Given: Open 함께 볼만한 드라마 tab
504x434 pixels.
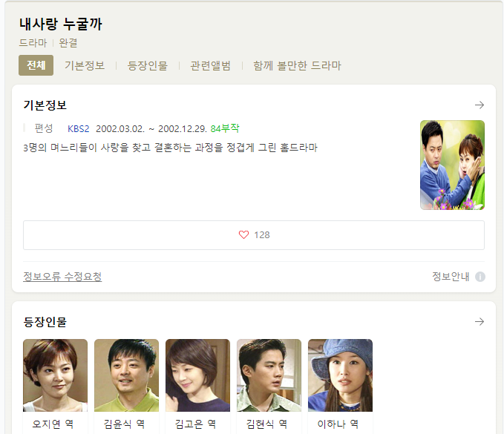Looking at the screenshot, I should click(x=297, y=65).
